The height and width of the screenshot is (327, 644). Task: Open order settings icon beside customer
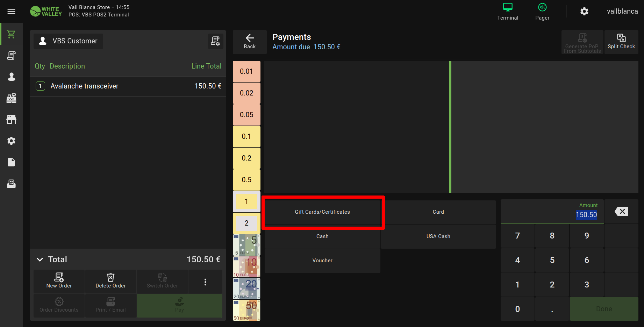pyautogui.click(x=215, y=41)
